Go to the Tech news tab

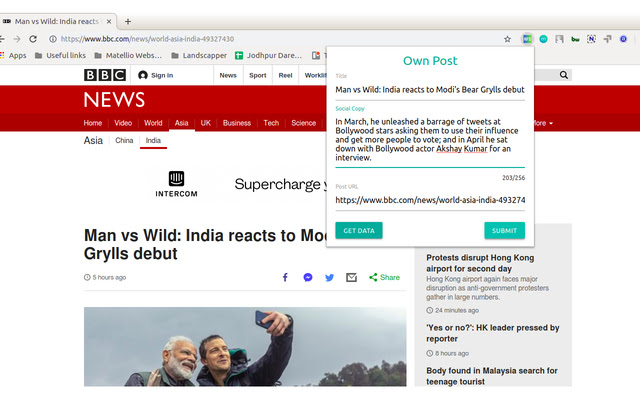click(271, 123)
